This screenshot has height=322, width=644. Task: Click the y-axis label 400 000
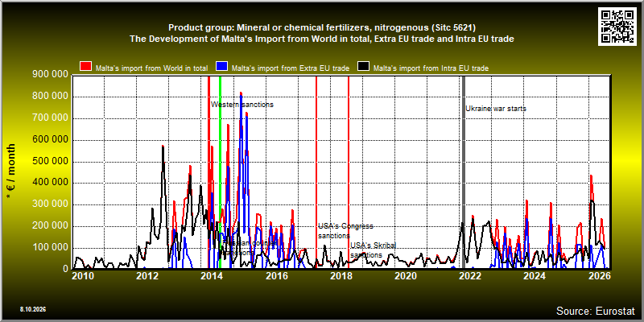[49, 183]
